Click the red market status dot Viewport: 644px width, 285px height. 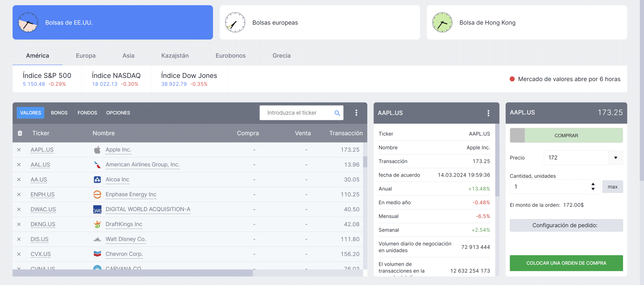pos(512,79)
